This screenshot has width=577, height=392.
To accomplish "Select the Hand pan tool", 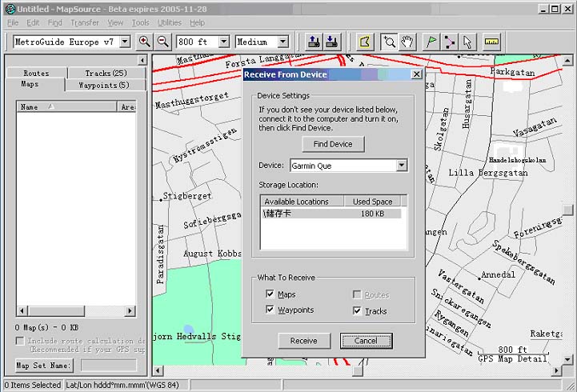I will pos(407,42).
